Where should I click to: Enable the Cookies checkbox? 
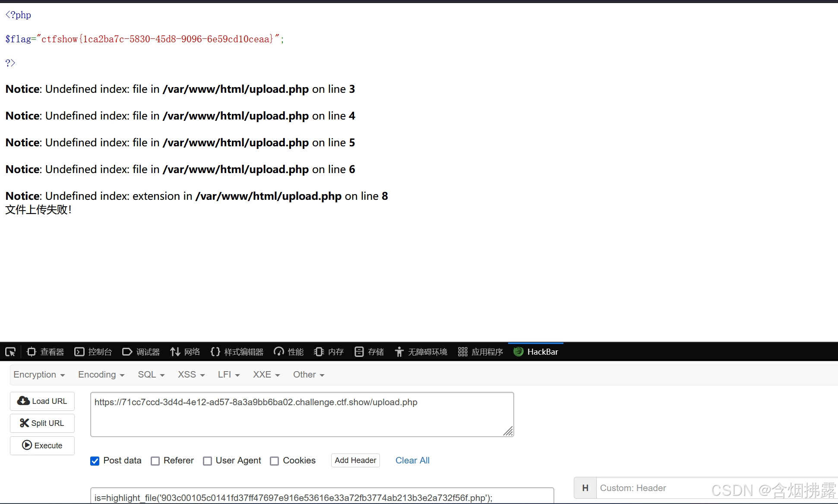(x=274, y=461)
